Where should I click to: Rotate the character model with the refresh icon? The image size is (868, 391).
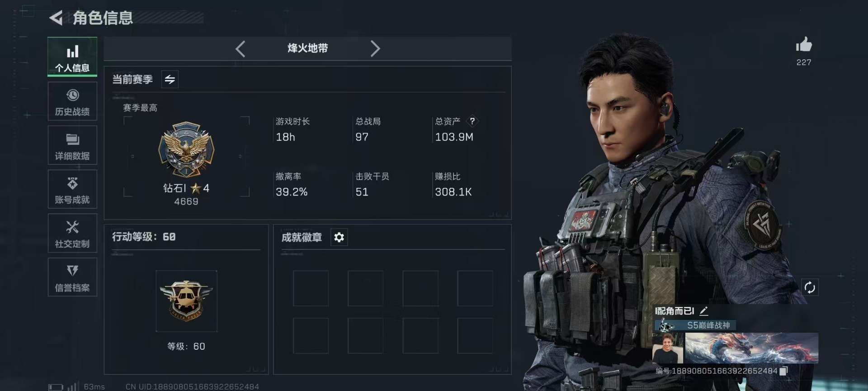pyautogui.click(x=809, y=287)
